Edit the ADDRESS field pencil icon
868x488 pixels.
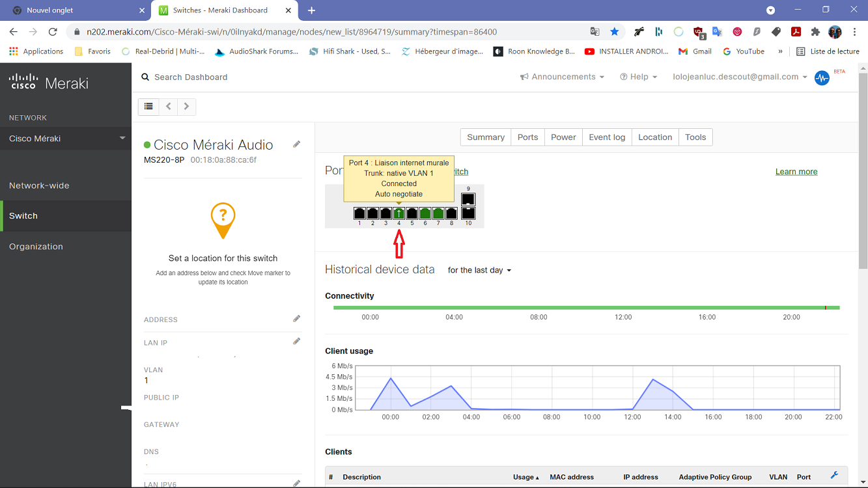click(x=297, y=319)
